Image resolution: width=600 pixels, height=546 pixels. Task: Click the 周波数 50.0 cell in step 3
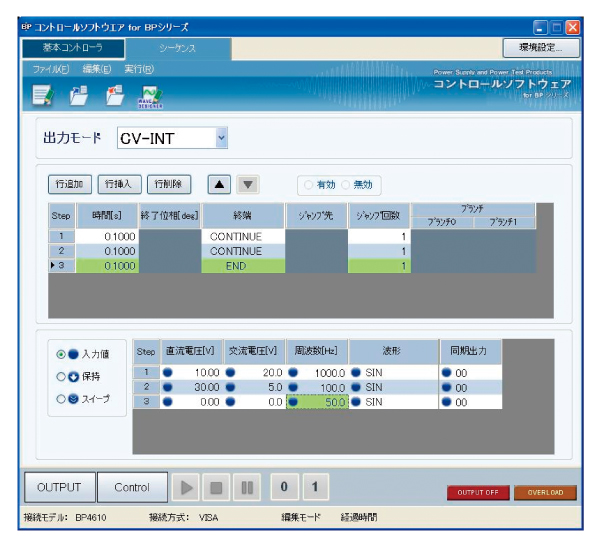[x=317, y=401]
